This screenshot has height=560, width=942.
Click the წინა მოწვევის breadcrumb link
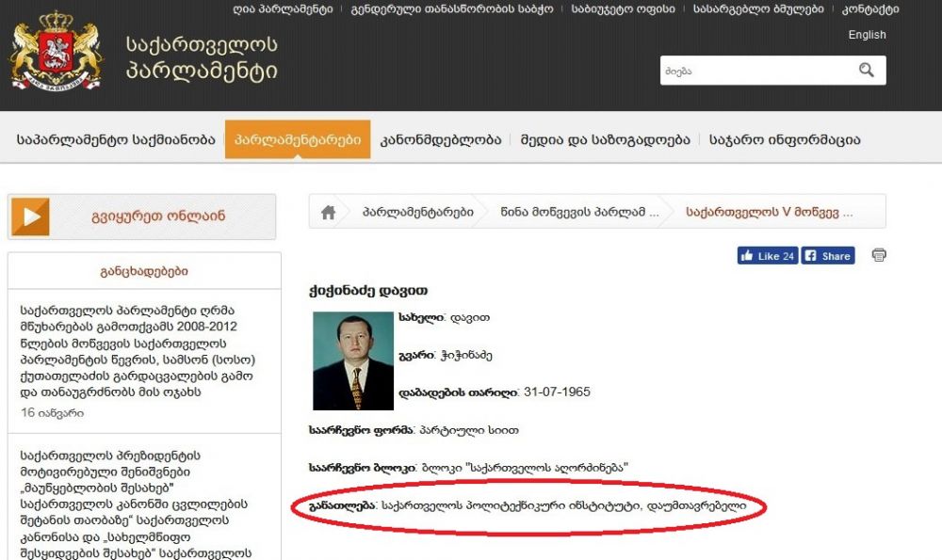[579, 212]
